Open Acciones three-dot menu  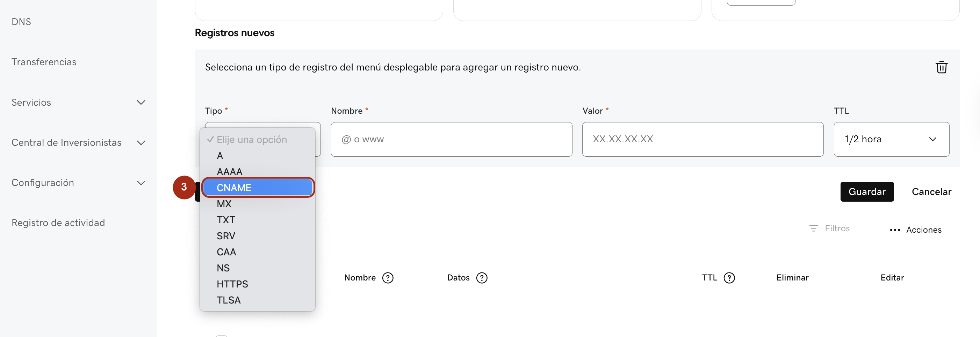(x=895, y=230)
